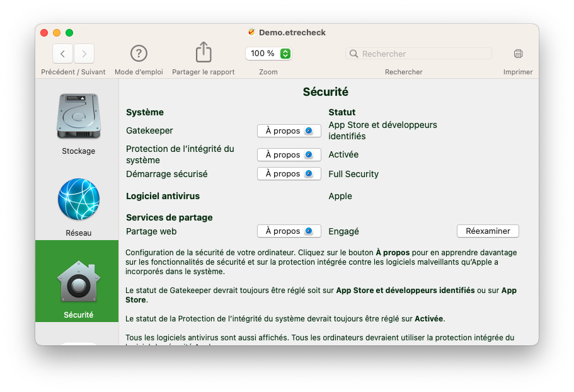Go back with the Précédent arrow

point(62,54)
